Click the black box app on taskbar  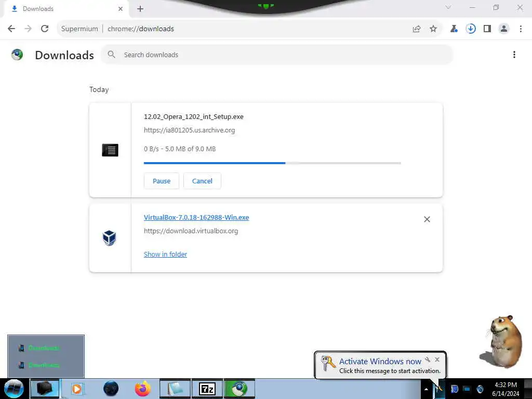pyautogui.click(x=45, y=389)
